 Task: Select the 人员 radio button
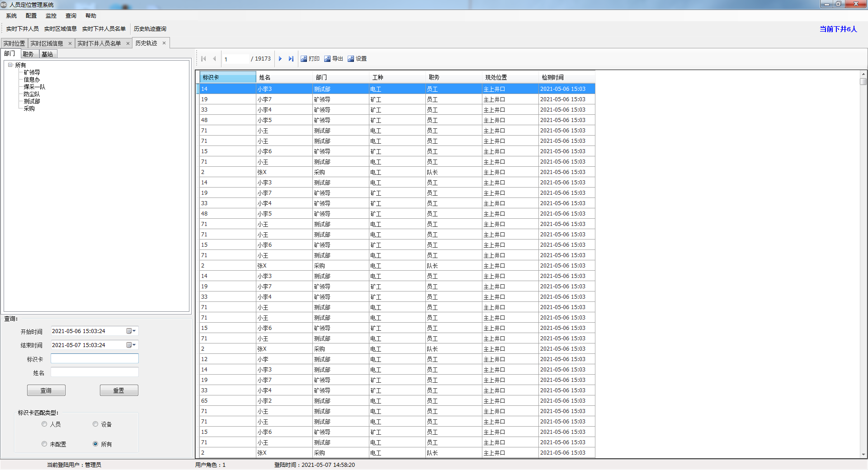point(44,424)
